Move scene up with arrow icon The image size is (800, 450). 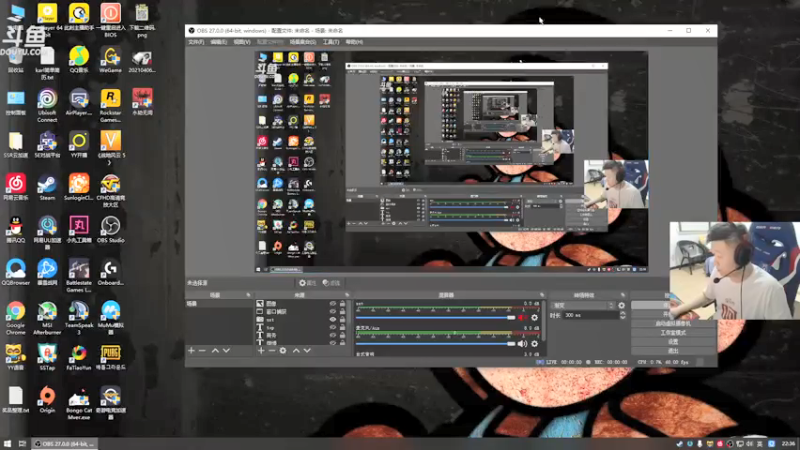[x=215, y=351]
